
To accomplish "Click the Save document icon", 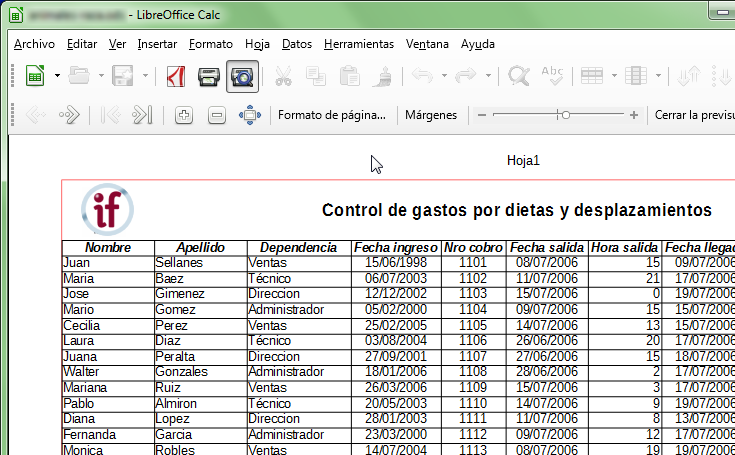I will pyautogui.click(x=122, y=76).
